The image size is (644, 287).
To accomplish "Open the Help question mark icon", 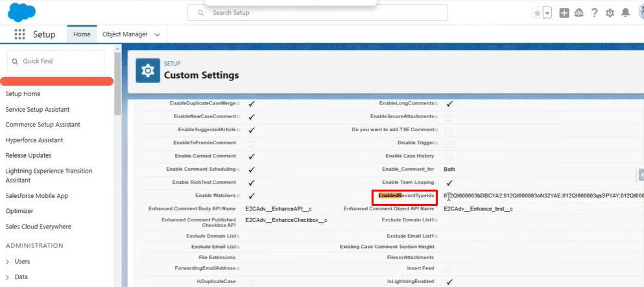I will tap(594, 13).
